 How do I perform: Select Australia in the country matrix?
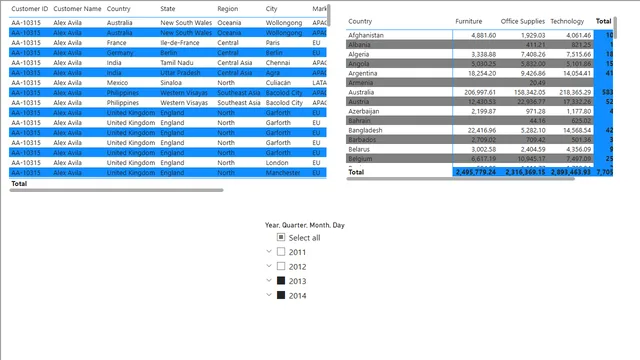click(361, 92)
